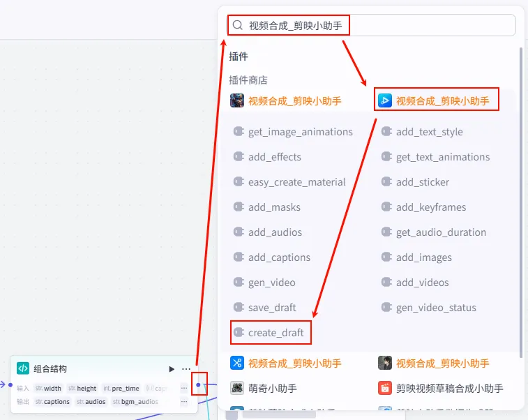Screen dimensions: 528x420
Task: Click plug icon beside create_draft
Action: 239,332
